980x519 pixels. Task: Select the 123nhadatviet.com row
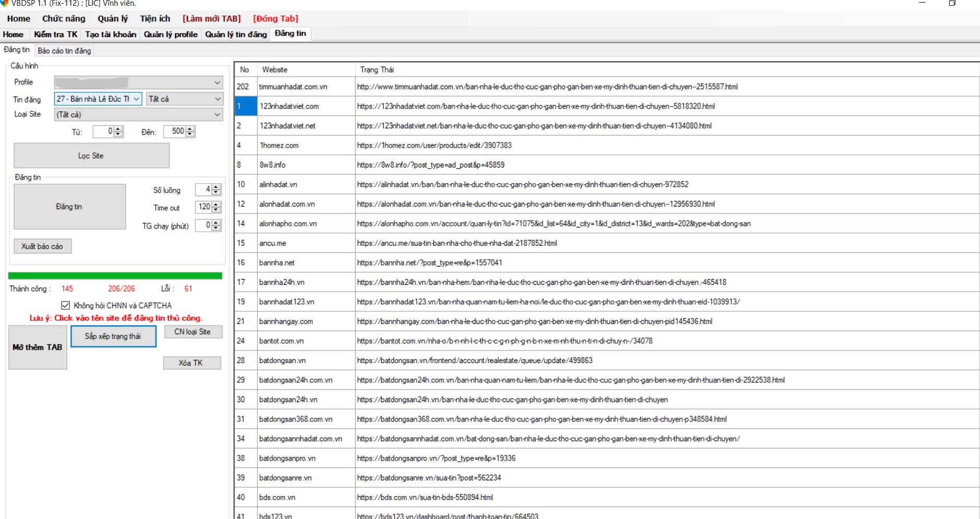click(289, 106)
